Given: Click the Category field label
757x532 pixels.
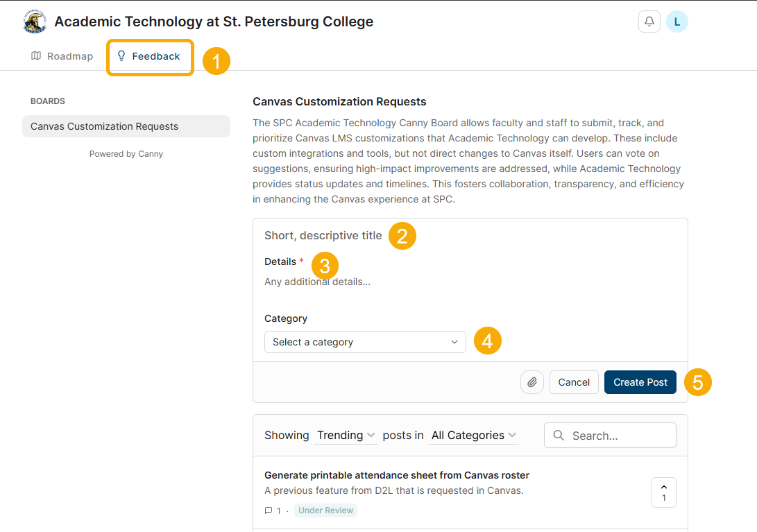Looking at the screenshot, I should pos(286,318).
